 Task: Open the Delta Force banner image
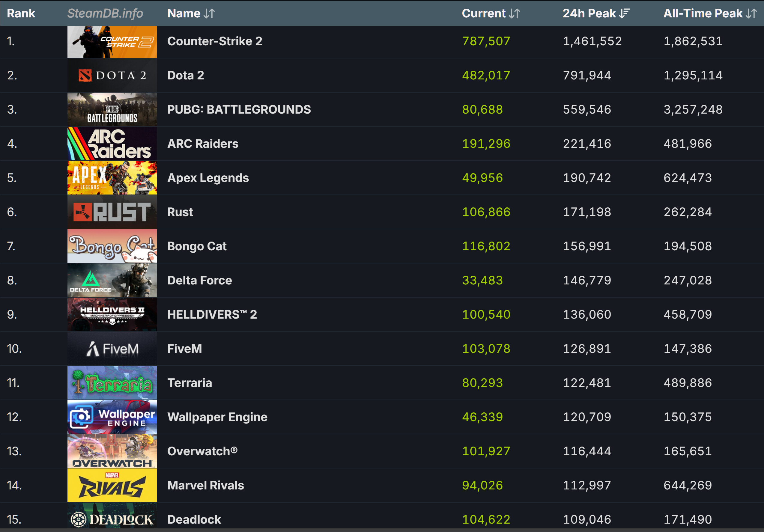point(112,281)
